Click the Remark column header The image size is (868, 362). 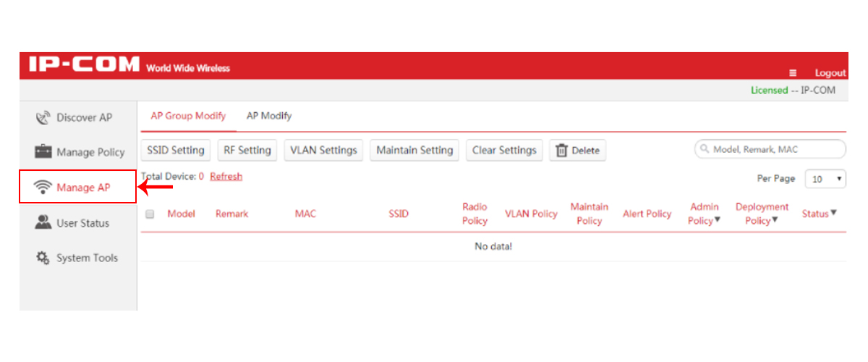coord(231,214)
